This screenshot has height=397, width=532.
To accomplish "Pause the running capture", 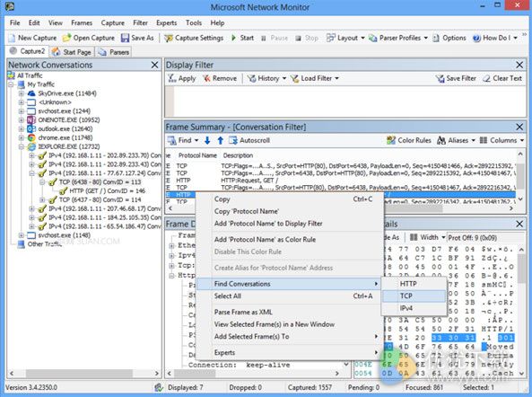I will pyautogui.click(x=275, y=38).
